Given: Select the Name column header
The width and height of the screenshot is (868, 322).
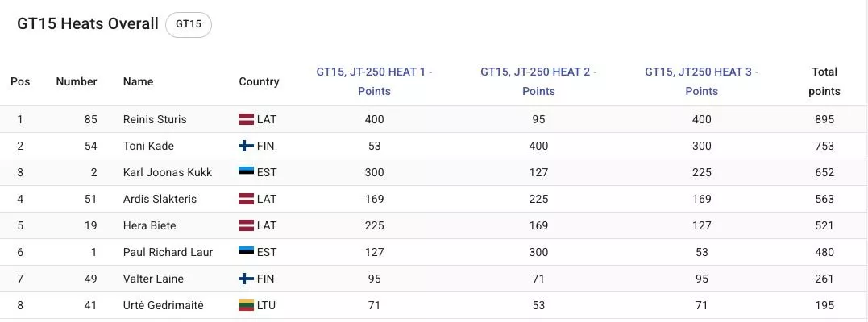Looking at the screenshot, I should click(x=138, y=81).
